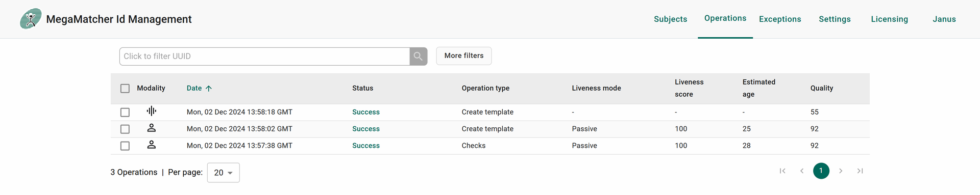The image size is (980, 195).
Task: Click the Estimated age column header
Action: [759, 88]
